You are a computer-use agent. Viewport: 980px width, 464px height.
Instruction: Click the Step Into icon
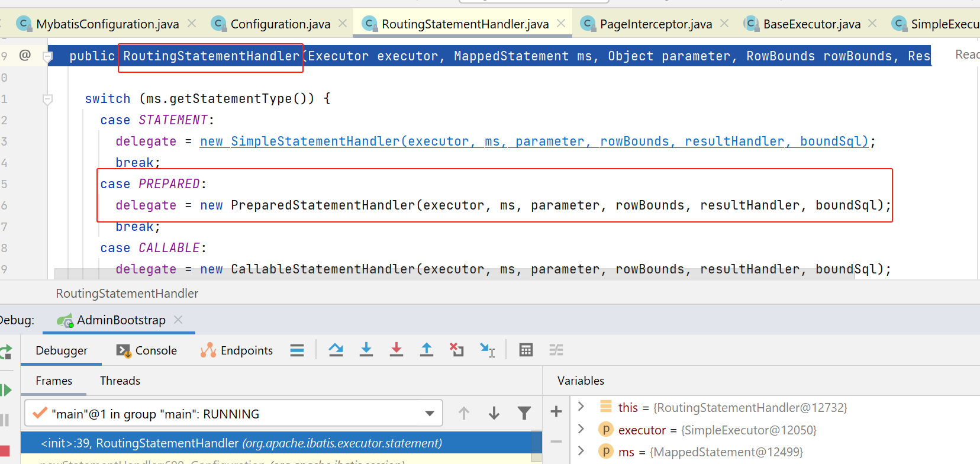tap(366, 350)
